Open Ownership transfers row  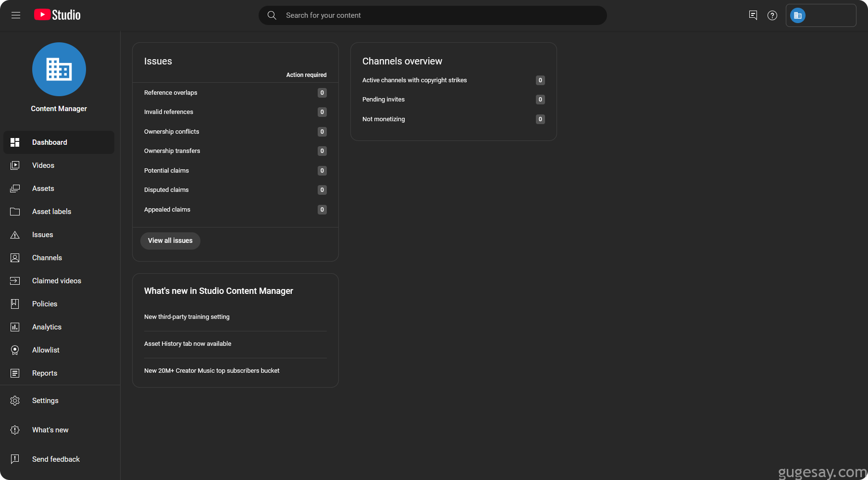[236, 151]
